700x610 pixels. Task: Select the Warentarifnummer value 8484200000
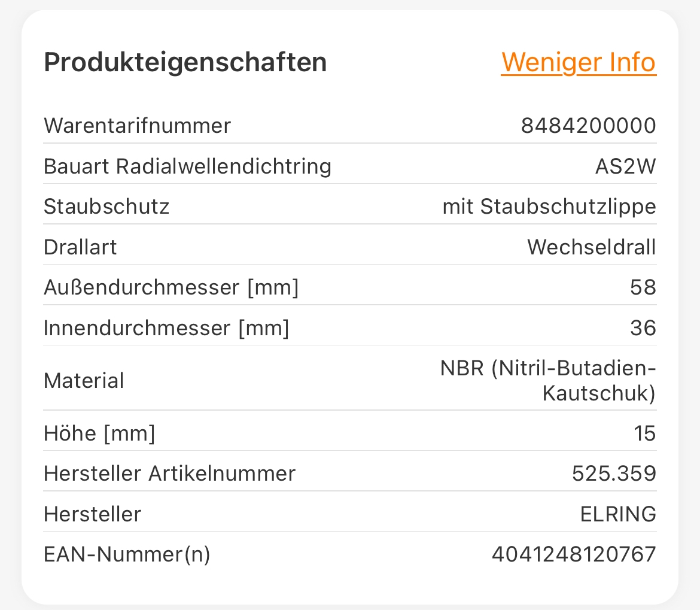click(588, 126)
